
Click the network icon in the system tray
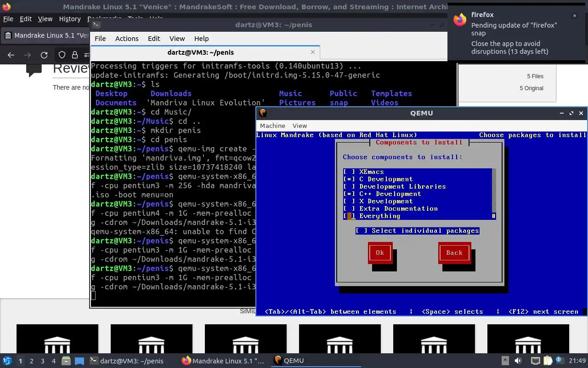click(535, 361)
